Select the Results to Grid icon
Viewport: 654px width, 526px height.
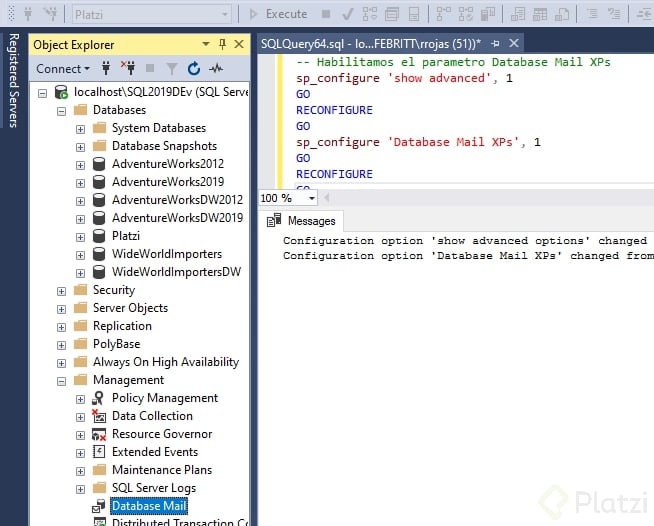click(540, 14)
